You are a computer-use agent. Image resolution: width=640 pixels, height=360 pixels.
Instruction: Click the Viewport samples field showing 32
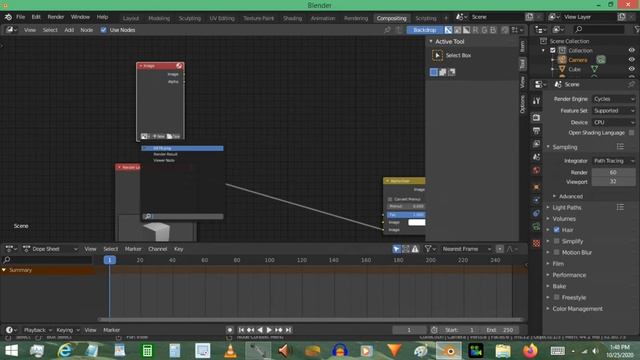614,182
